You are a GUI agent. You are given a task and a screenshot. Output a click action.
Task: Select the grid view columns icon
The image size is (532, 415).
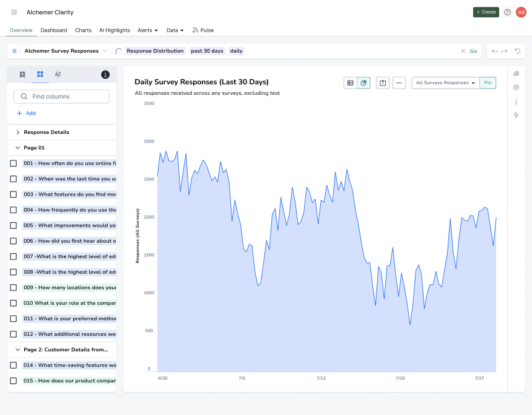point(40,74)
